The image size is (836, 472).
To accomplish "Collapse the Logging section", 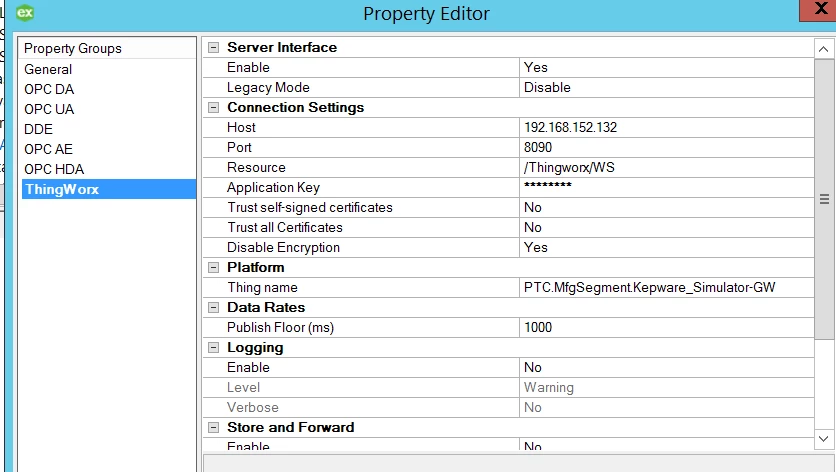I will (x=213, y=348).
